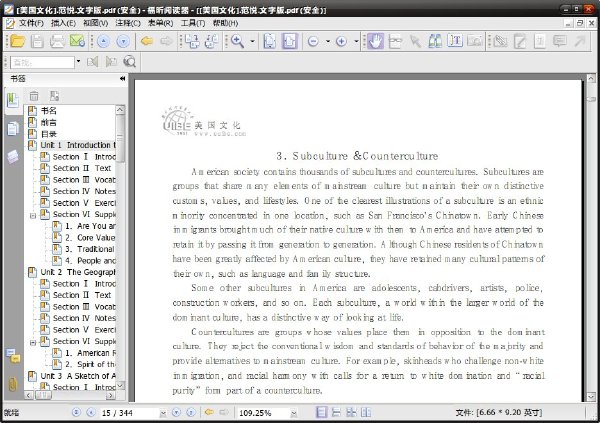Screen dimensions: 600x423
Task: Jump to bookmark 书名
Action: pyautogui.click(x=49, y=111)
